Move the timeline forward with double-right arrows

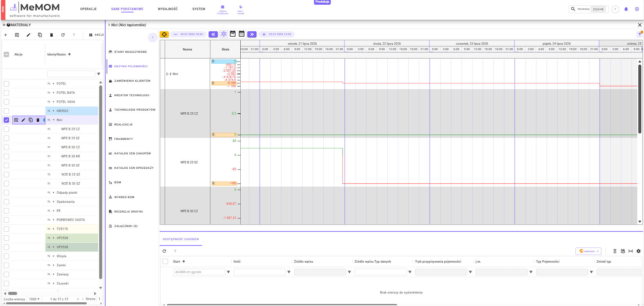point(252,34)
